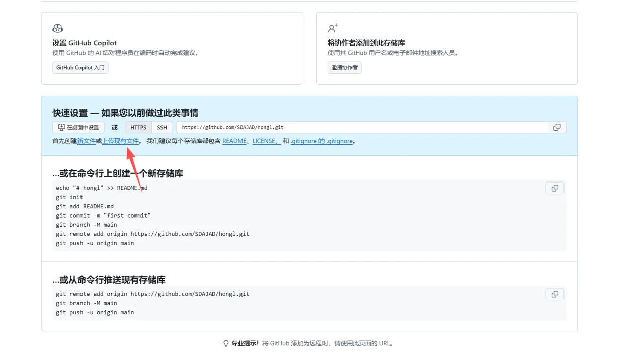Screen dimensions: 644x364
Task: Click 在桌面中设置 to set up in desktop
Action: click(78, 127)
